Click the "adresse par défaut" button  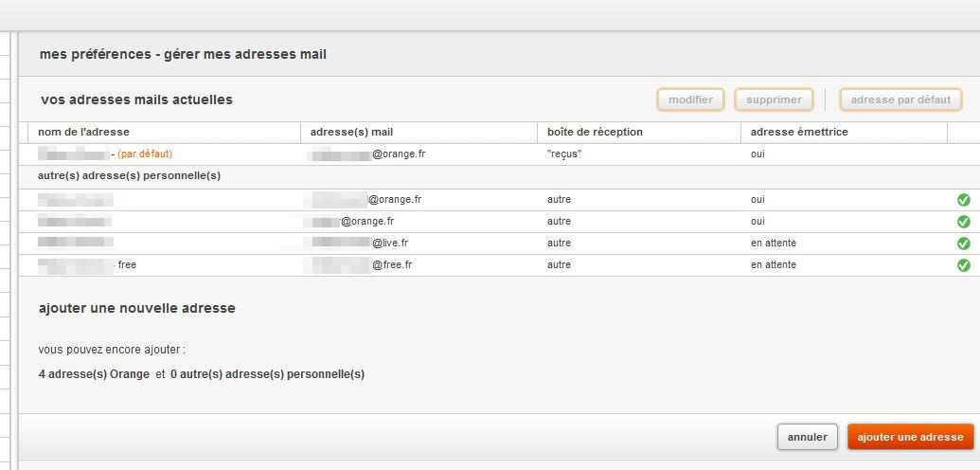900,99
